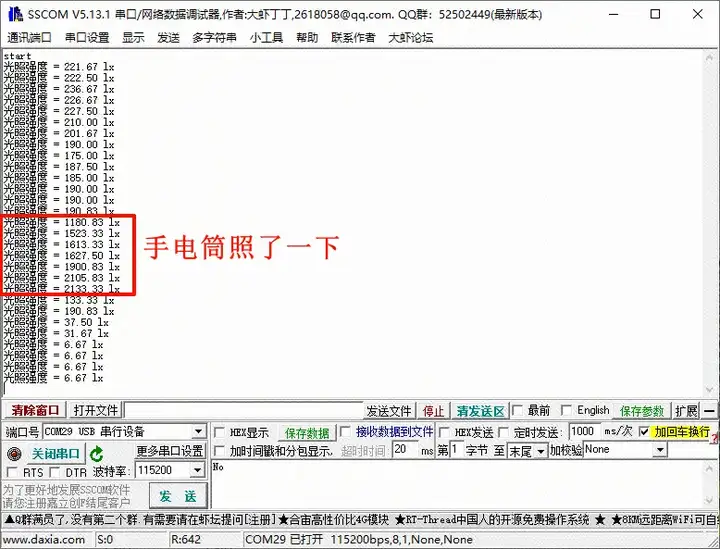Open the 多字符串 menu

[x=214, y=38]
